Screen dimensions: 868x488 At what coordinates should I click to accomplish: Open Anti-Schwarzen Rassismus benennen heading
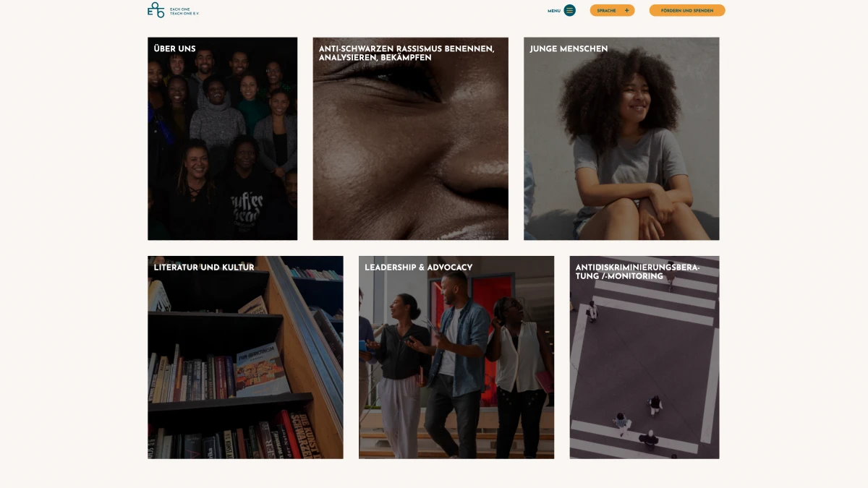click(407, 53)
